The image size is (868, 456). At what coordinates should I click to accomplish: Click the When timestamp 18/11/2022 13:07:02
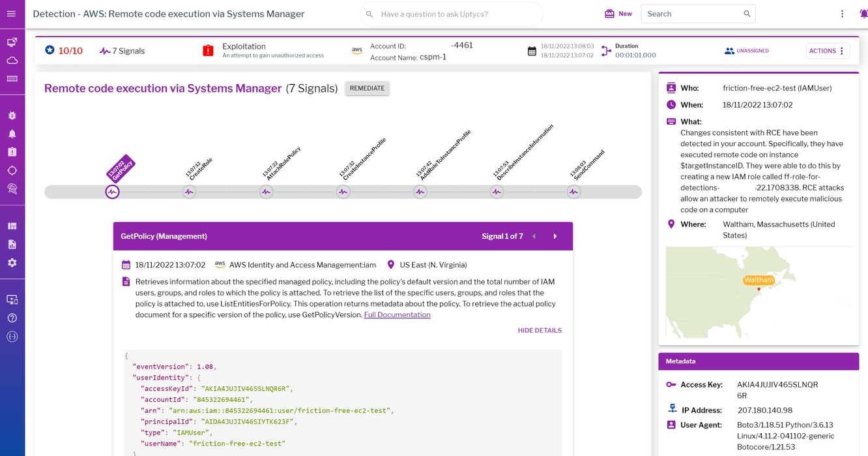tap(758, 105)
